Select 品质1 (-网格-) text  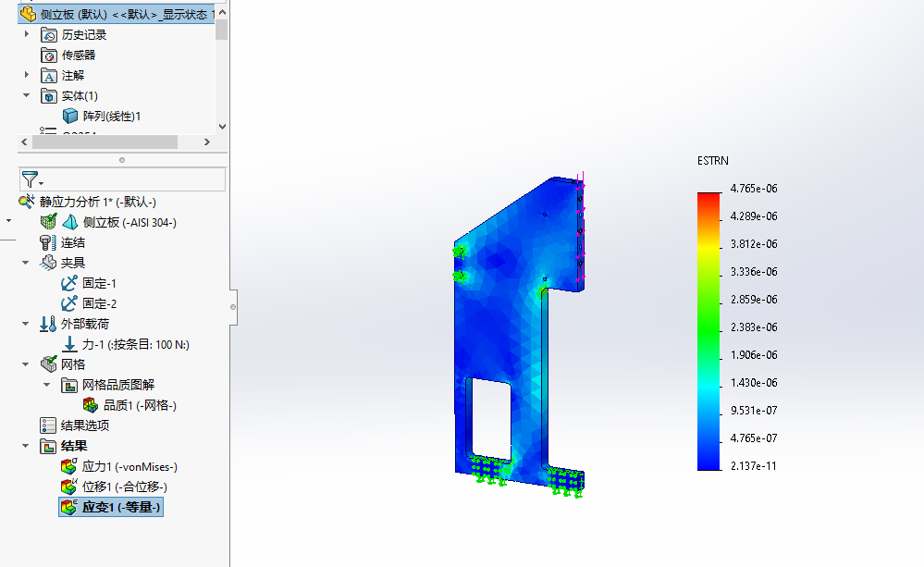coord(141,405)
